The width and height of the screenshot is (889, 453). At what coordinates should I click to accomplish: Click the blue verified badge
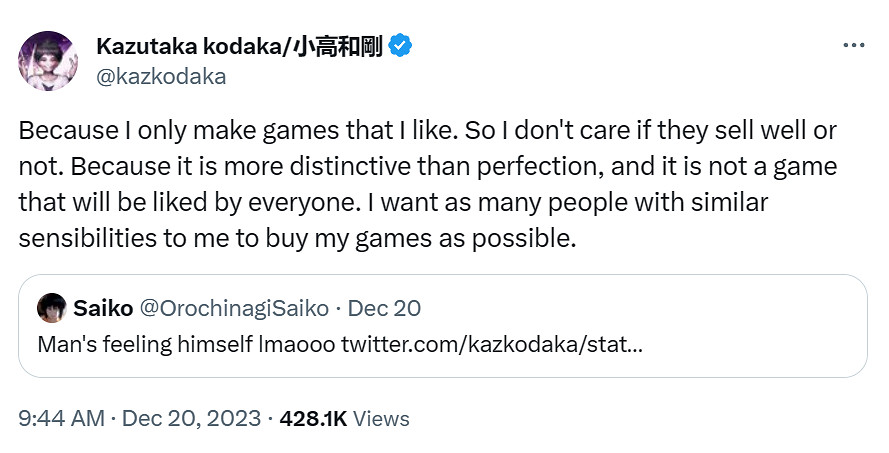[401, 46]
